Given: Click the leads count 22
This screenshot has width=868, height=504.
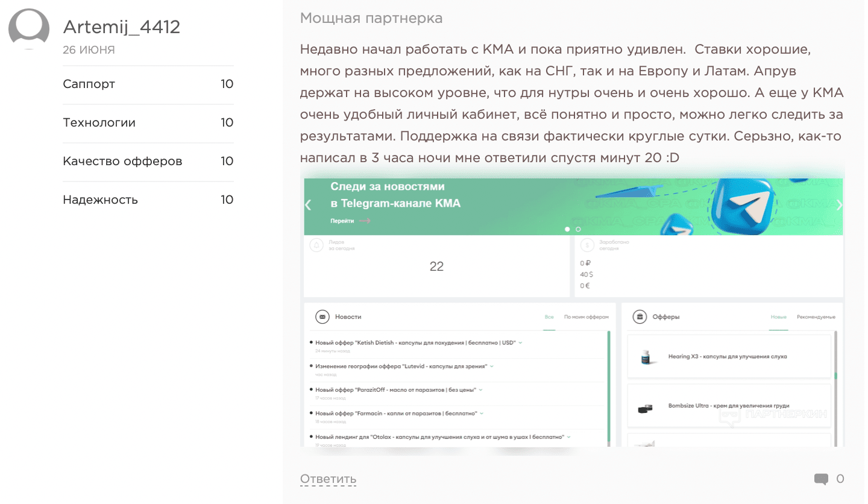Looking at the screenshot, I should pos(436,266).
